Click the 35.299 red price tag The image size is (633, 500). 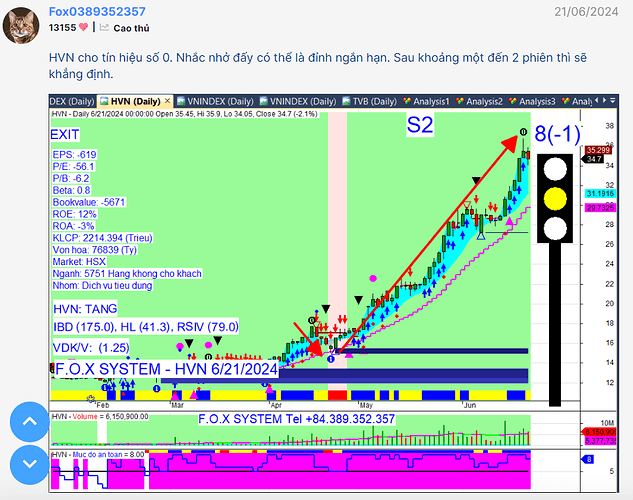click(x=598, y=150)
